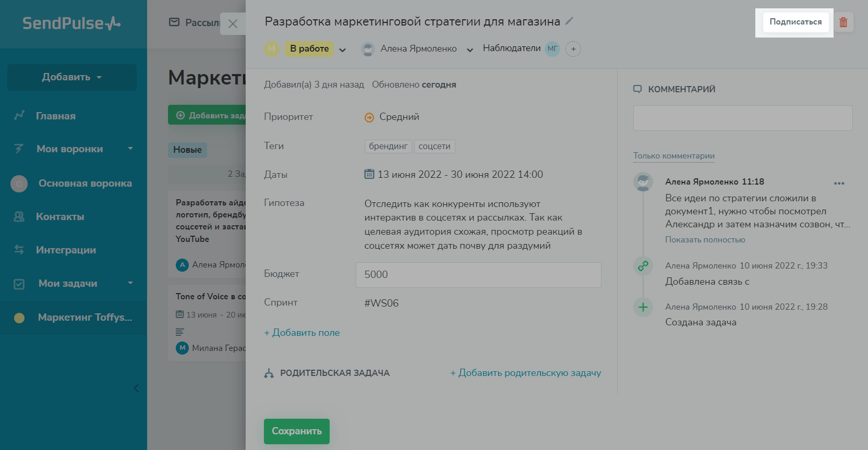Screen dimensions: 868x450
Task: Open status dropdown arrow next to В работе
Action: [x=343, y=50]
